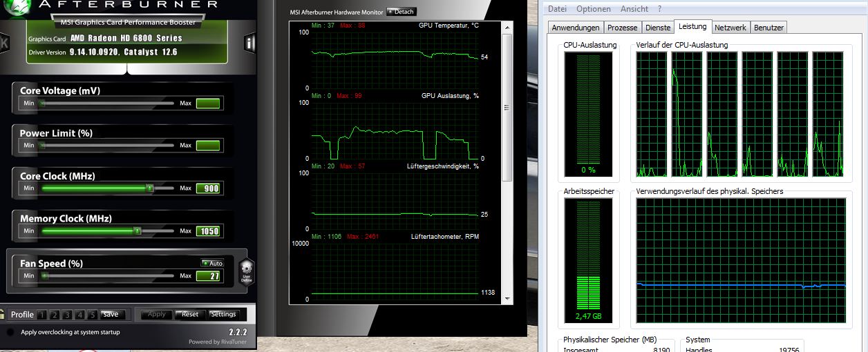The height and width of the screenshot is (352, 868).
Task: Switch to the Netzwerk tab
Action: coord(730,28)
